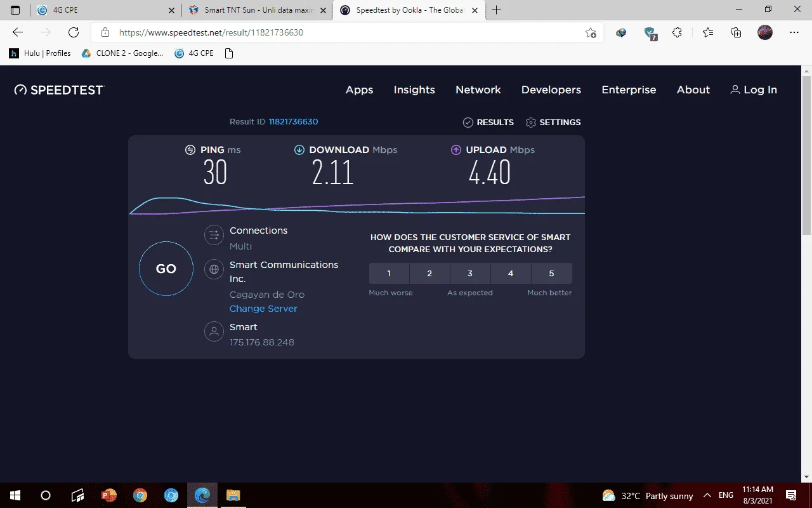812x508 pixels.
Task: Close the Speedtest by Ookla tab
Action: point(475,11)
